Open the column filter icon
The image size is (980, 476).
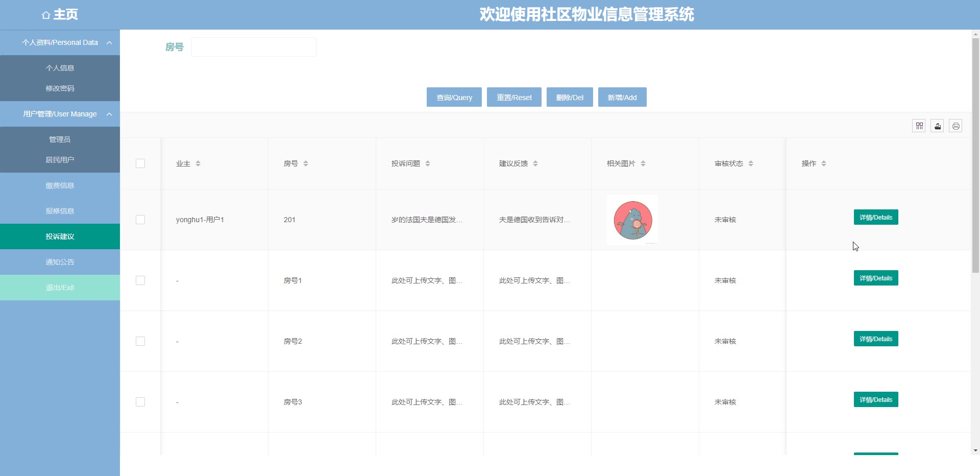pos(919,126)
